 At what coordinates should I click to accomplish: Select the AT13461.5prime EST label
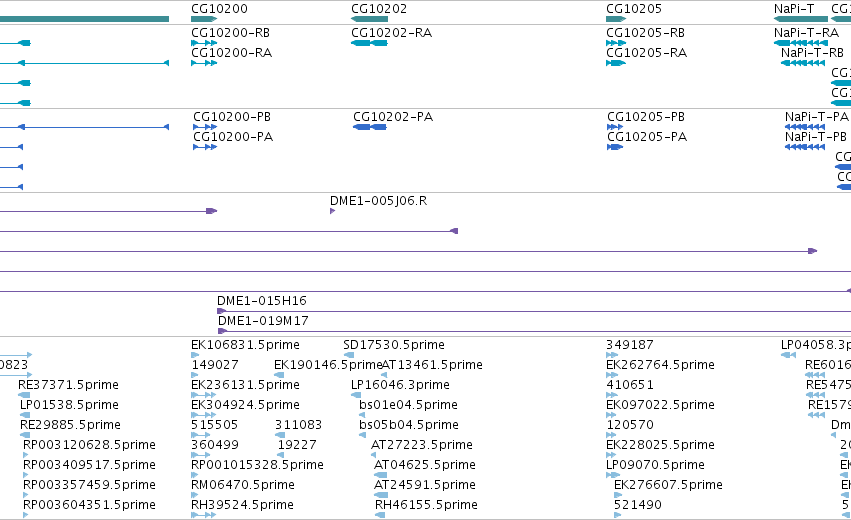(432, 365)
